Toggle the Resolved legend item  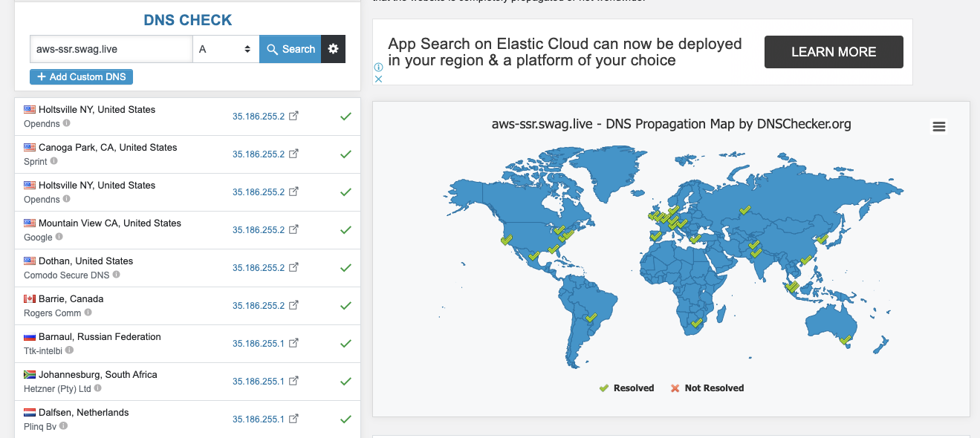[626, 388]
